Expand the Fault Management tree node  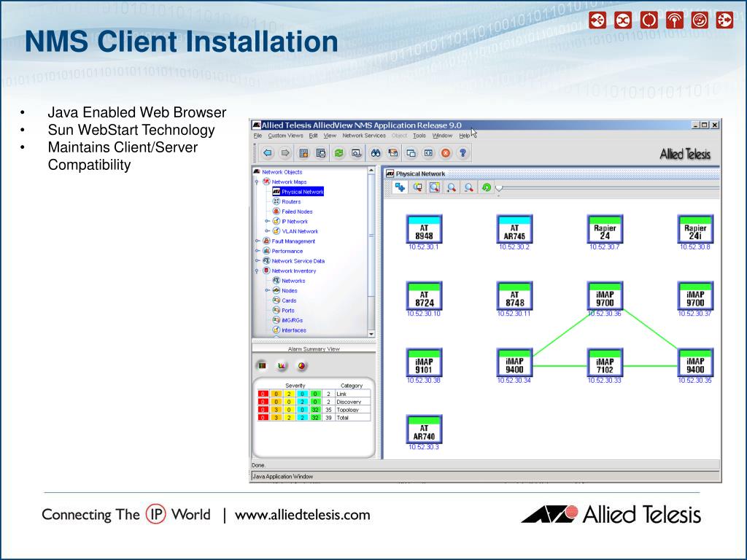258,241
